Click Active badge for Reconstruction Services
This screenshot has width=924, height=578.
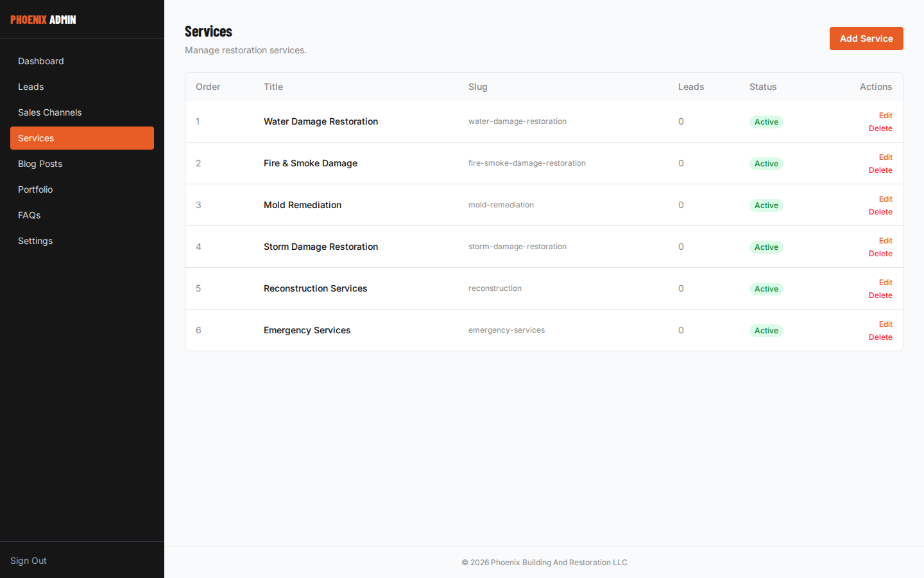[766, 289]
